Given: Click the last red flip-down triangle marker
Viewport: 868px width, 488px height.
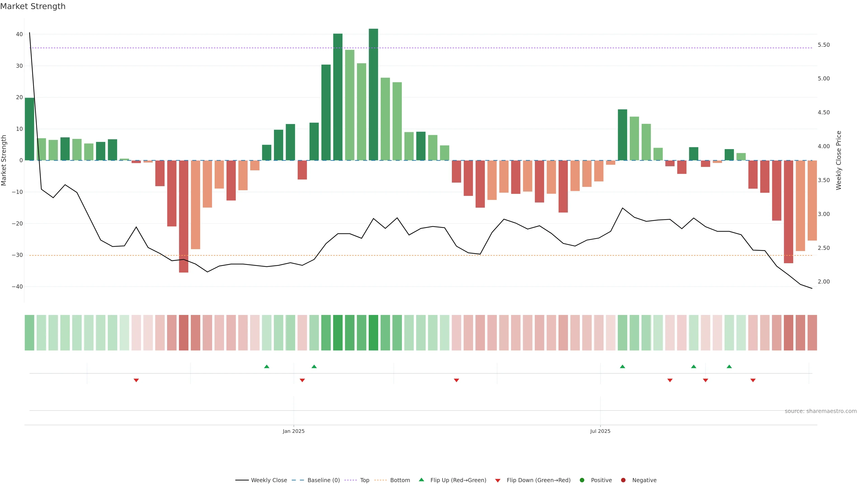Looking at the screenshot, I should 753,380.
